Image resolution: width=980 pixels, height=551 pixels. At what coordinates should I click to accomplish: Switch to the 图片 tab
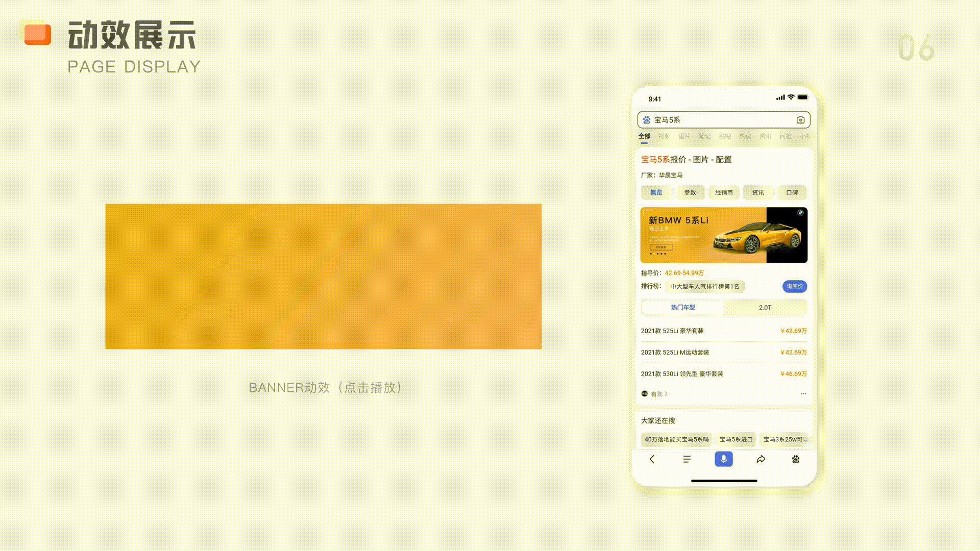684,136
